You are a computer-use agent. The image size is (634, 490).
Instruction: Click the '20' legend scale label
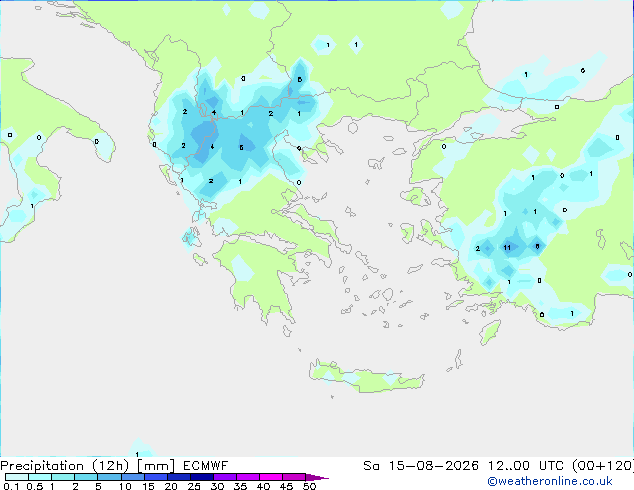tap(171, 486)
